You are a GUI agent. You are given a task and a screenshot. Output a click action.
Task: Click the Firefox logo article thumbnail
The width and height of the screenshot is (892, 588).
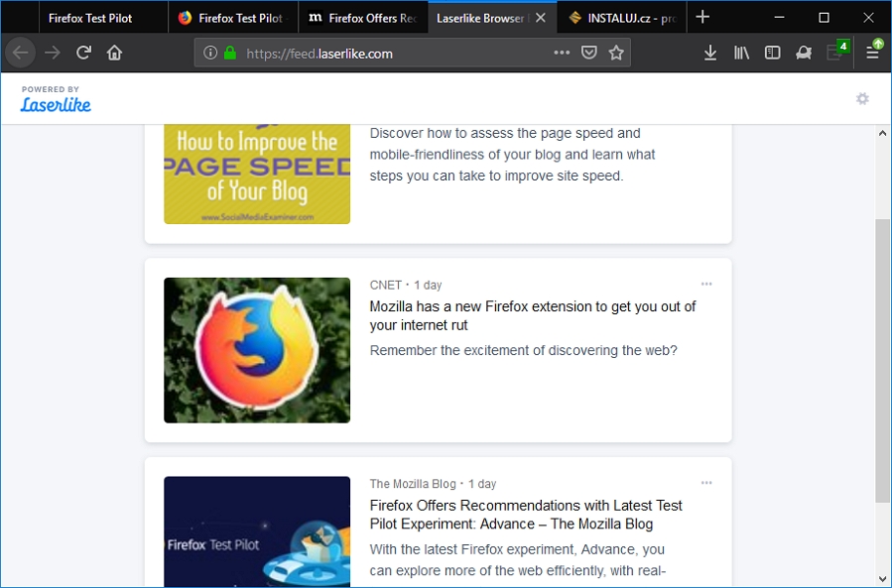pyautogui.click(x=257, y=350)
